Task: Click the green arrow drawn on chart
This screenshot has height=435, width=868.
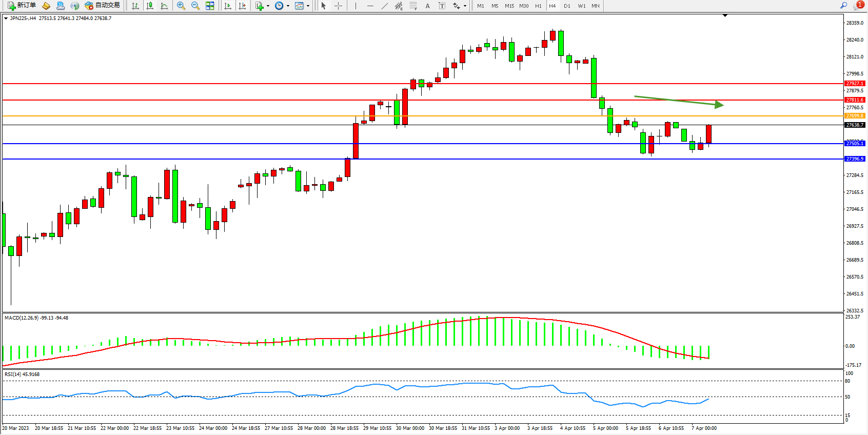Action: (x=678, y=101)
